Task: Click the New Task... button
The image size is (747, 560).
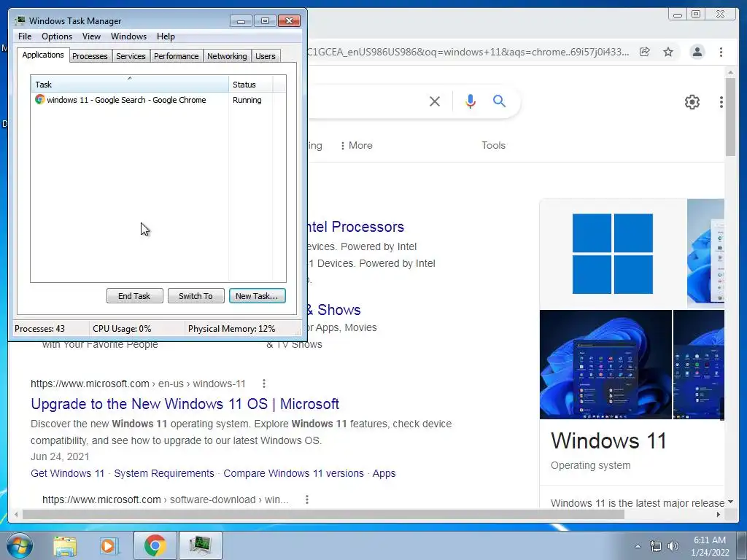Action: click(258, 296)
